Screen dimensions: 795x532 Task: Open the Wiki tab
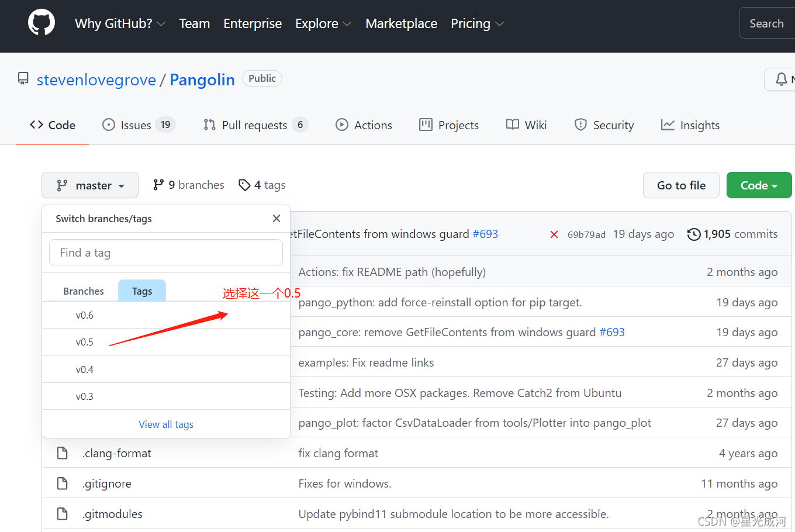tap(527, 125)
